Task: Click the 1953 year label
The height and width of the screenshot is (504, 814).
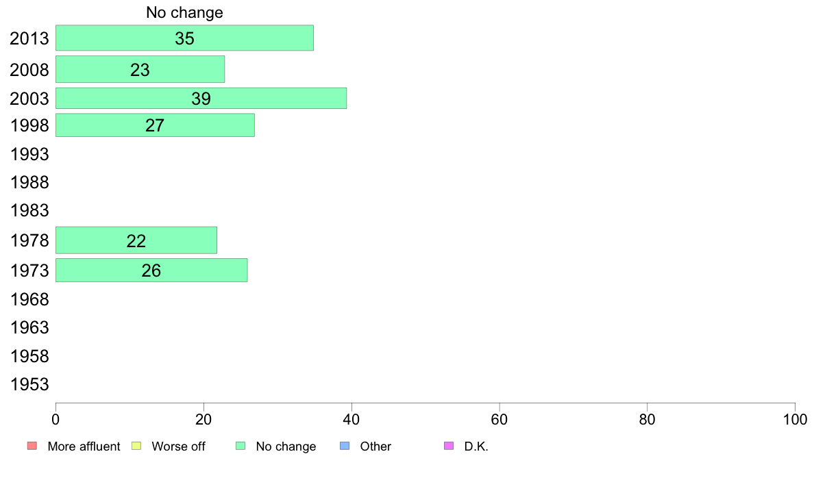Action: click(29, 385)
